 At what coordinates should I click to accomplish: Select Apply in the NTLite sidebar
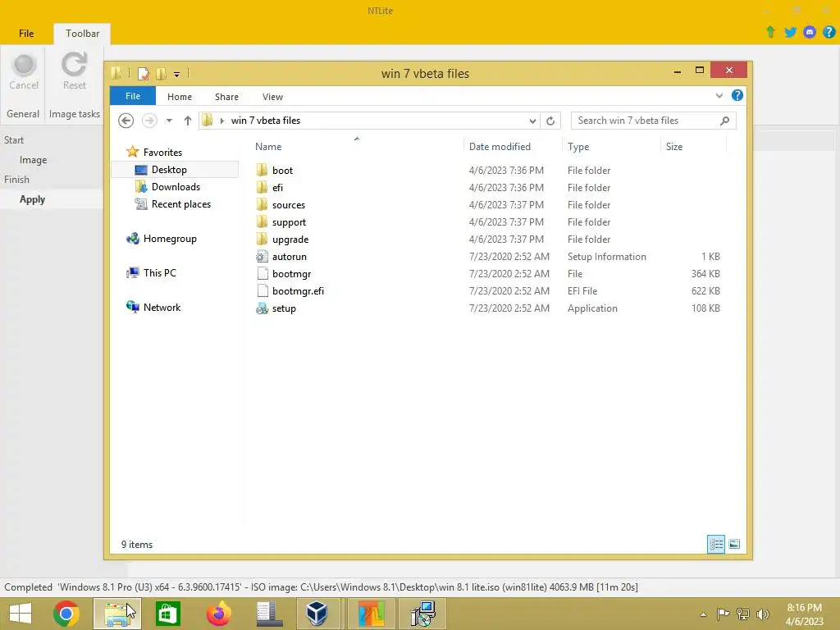click(32, 199)
